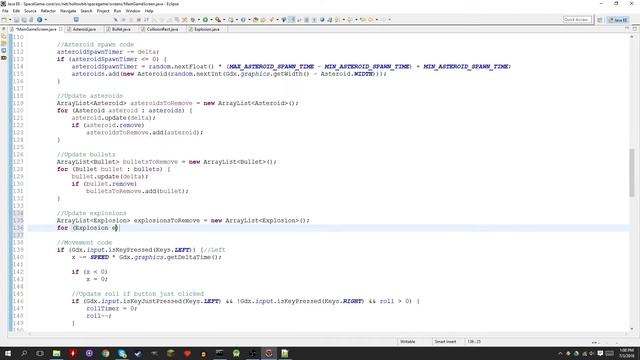Expand the External Tools dropdown arrow
Screen dimensions: 640x360
pos(224,20)
